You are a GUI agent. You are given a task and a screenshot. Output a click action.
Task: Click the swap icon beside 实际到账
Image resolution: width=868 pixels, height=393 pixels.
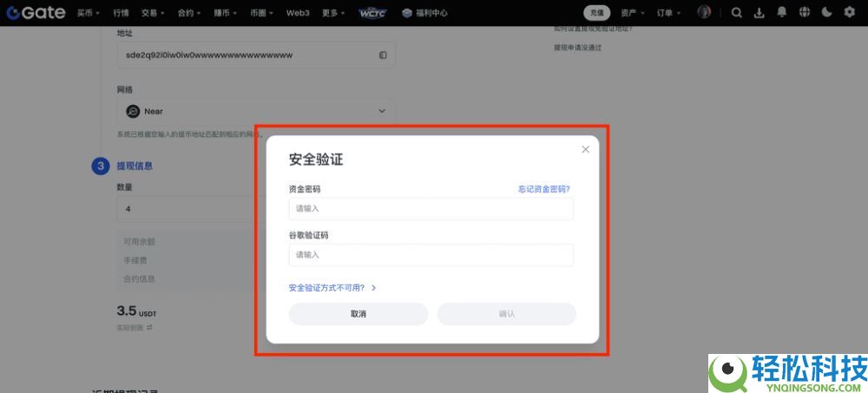point(149,328)
